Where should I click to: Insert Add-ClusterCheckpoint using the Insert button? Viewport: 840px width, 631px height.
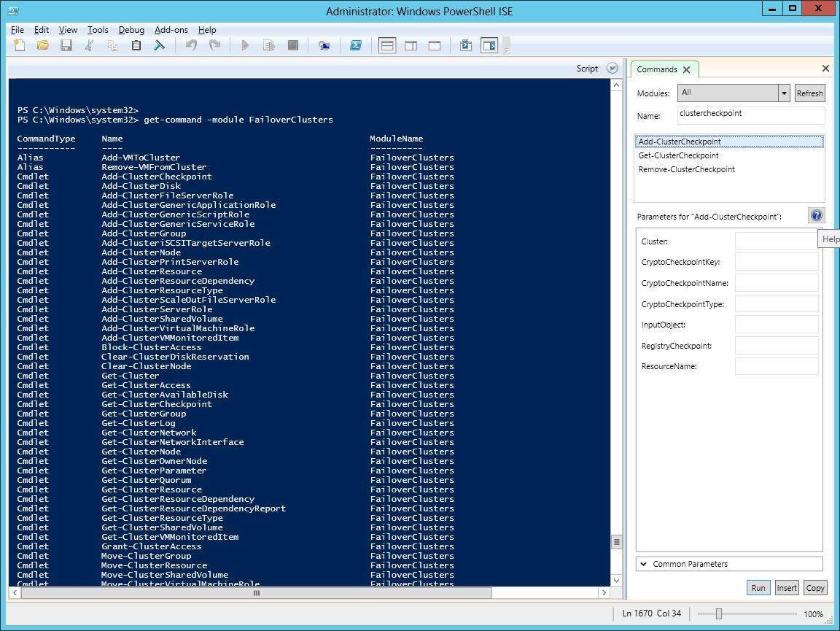(x=787, y=587)
